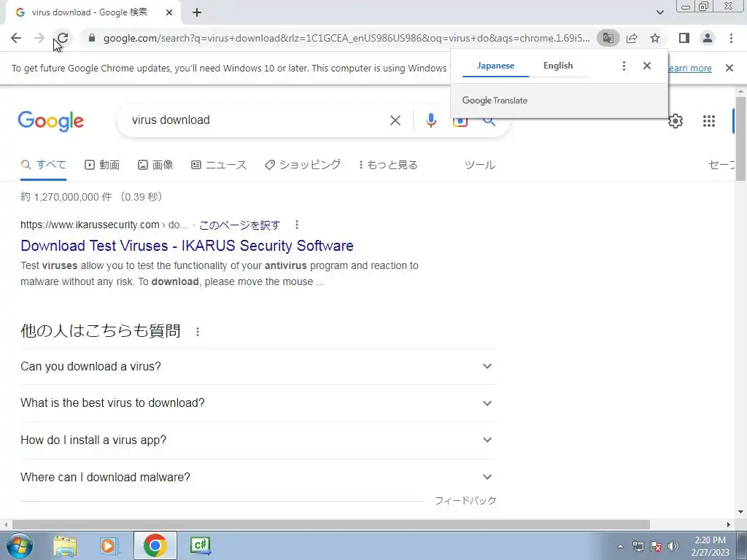
Task: Open the tab search dropdown arrow
Action: click(x=659, y=12)
